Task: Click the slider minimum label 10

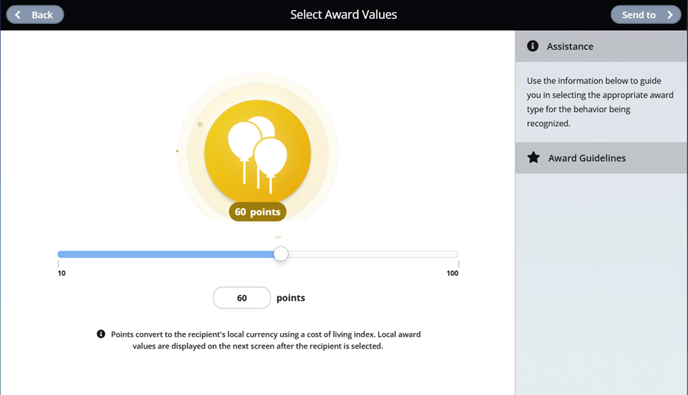Action: point(61,273)
